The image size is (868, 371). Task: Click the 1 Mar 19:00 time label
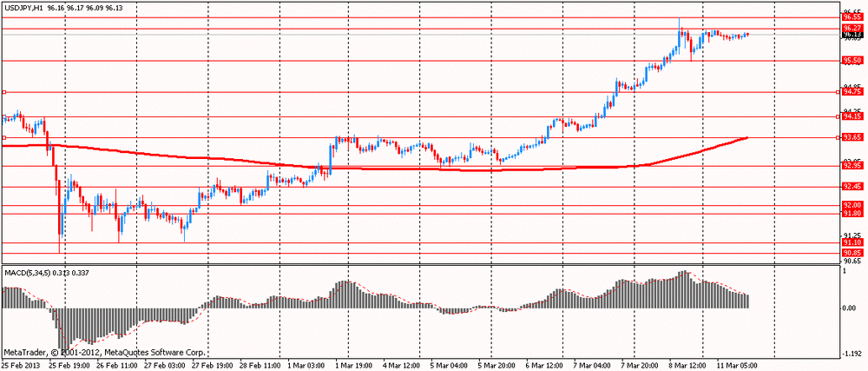click(354, 366)
